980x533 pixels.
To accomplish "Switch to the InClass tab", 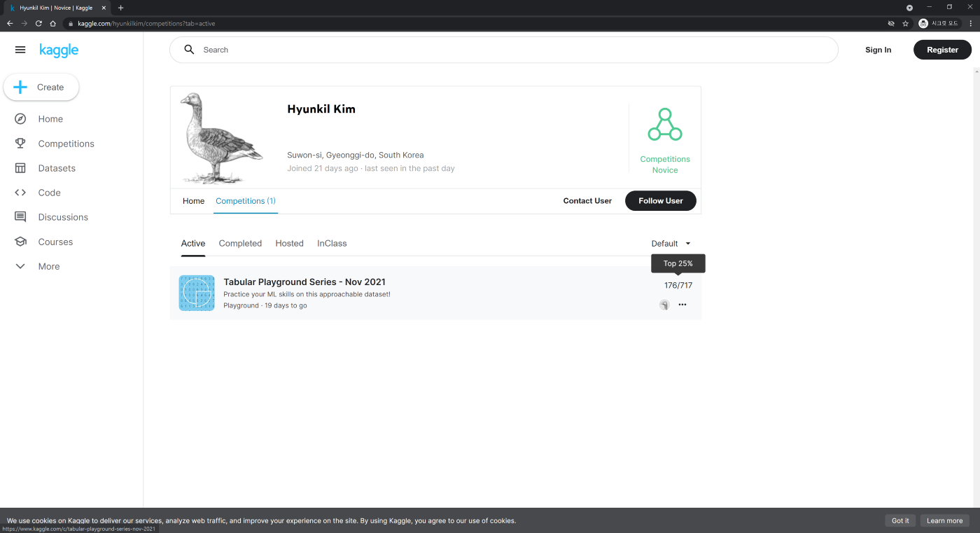I will [x=332, y=244].
